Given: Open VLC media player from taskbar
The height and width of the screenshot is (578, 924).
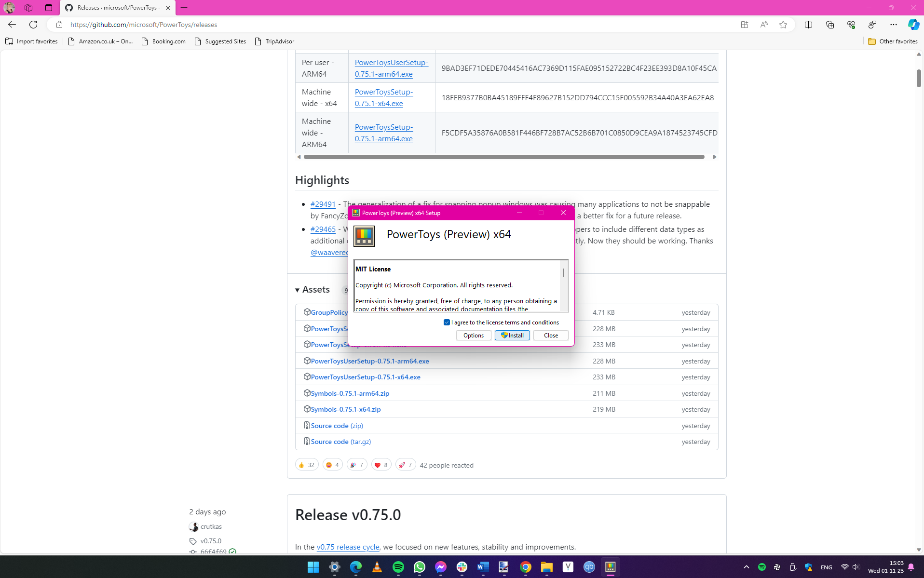Looking at the screenshot, I should tap(377, 567).
